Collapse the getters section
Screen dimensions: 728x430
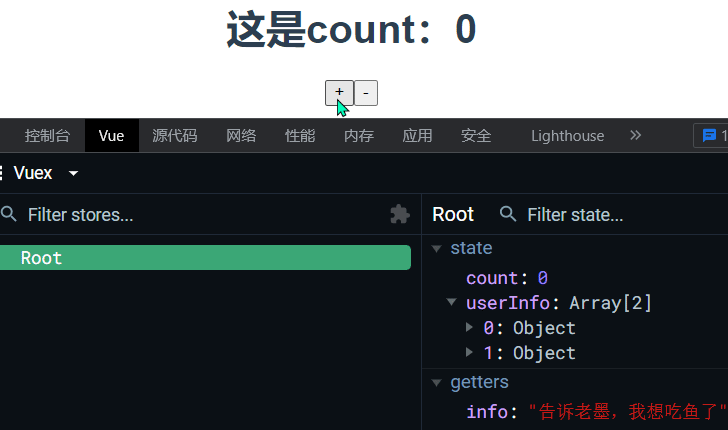click(x=436, y=383)
